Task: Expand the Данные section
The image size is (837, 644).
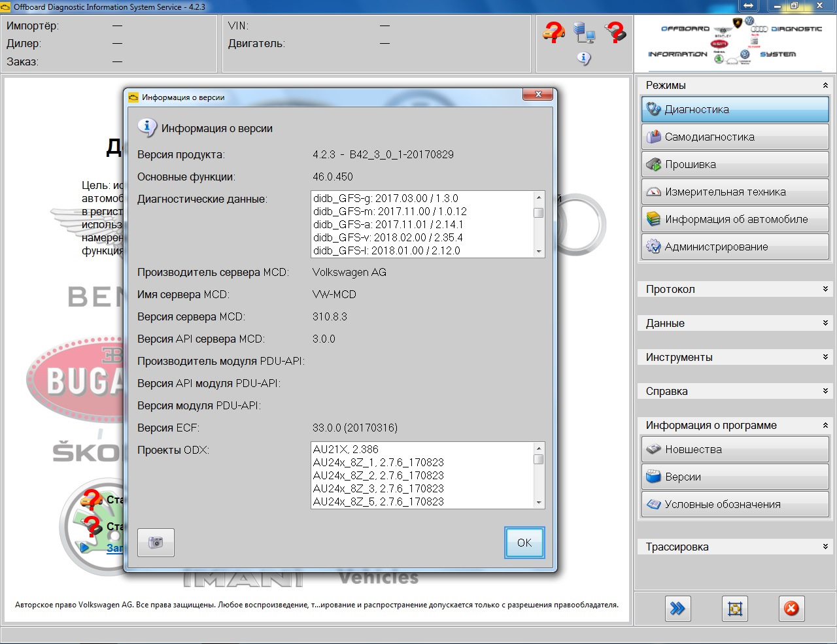Action: (825, 323)
